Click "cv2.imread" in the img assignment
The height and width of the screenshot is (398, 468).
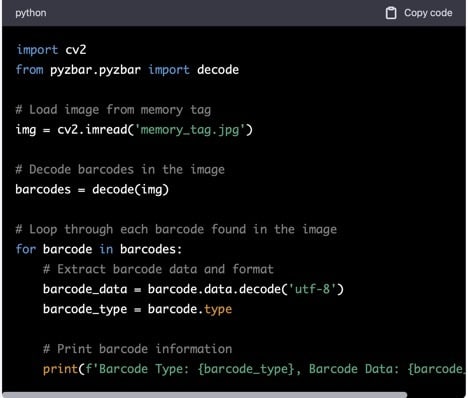pos(92,130)
